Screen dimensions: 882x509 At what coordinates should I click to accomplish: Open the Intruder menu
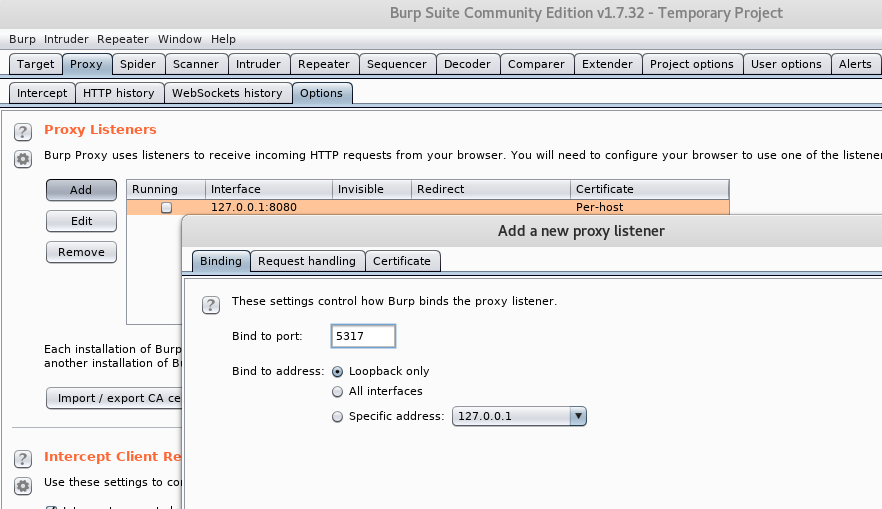tap(66, 39)
